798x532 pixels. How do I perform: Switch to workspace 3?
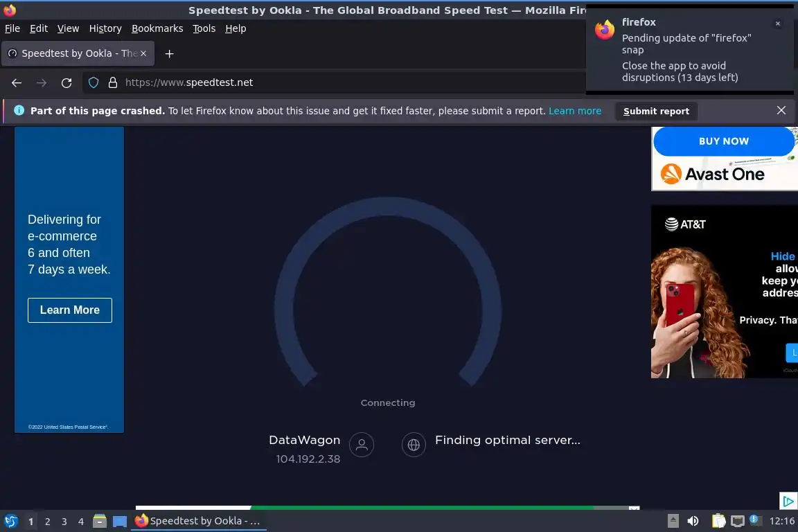point(64,522)
